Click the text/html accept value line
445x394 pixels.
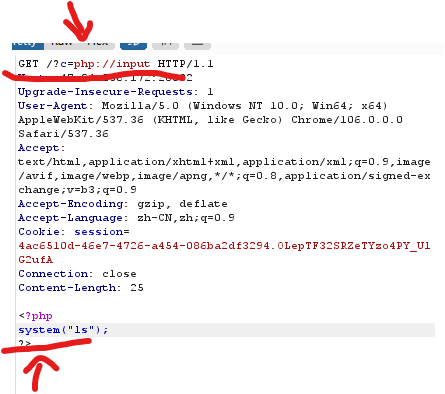[x=224, y=162]
